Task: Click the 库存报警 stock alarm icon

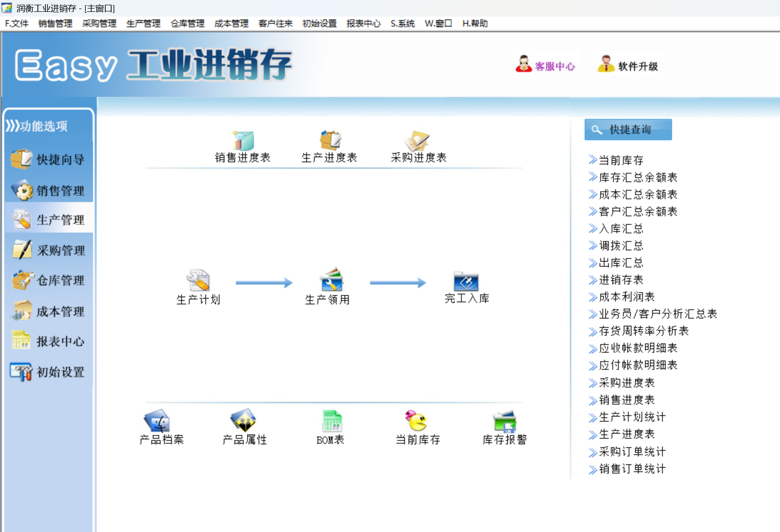Action: tap(504, 421)
